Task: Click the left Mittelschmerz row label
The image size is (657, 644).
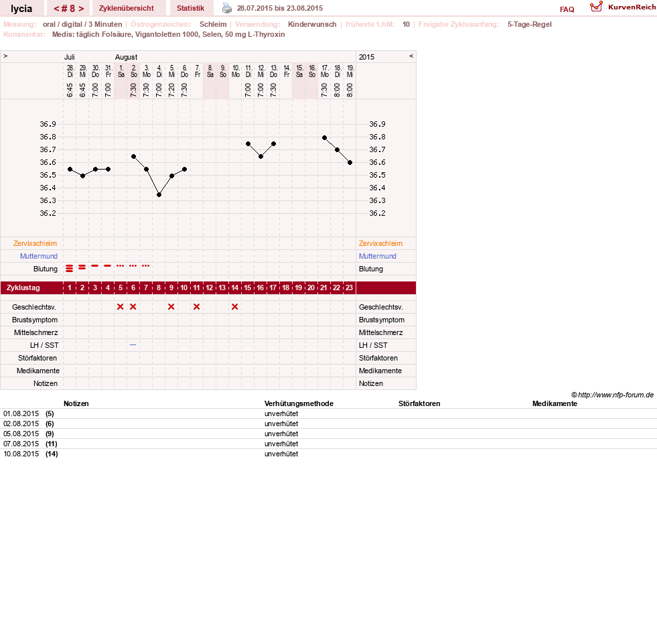Action: point(35,332)
